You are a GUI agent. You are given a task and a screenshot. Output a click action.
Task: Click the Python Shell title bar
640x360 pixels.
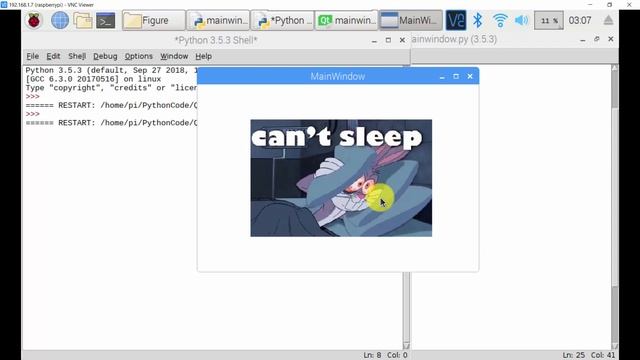tap(216, 40)
